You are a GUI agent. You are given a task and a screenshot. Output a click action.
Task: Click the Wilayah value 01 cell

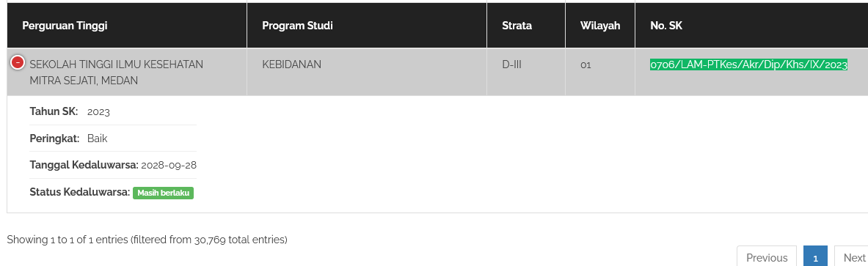pyautogui.click(x=600, y=73)
